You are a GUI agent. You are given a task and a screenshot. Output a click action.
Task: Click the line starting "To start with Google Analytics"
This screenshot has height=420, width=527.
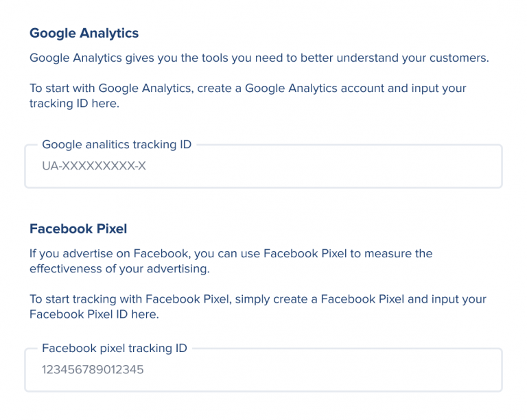pos(248,89)
